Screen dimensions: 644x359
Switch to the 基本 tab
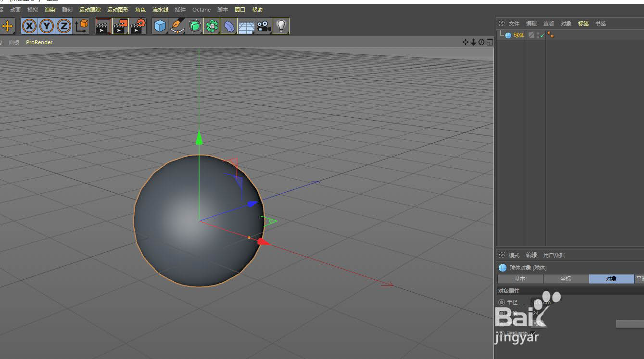point(520,279)
